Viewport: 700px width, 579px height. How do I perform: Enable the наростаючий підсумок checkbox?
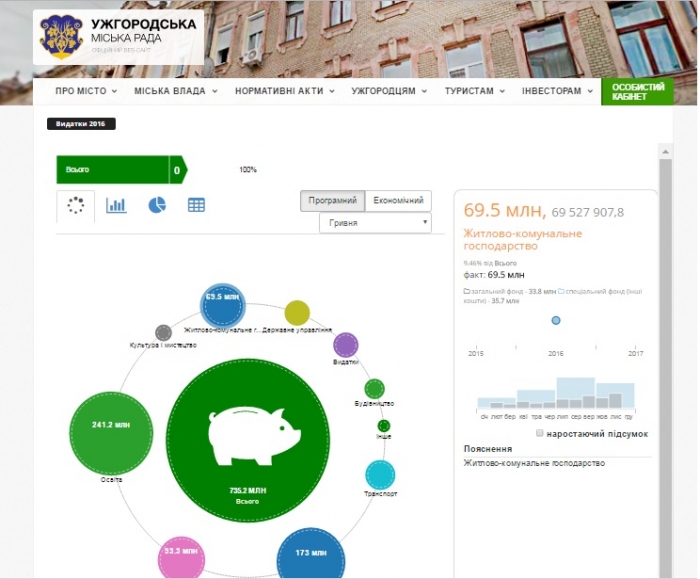point(539,433)
